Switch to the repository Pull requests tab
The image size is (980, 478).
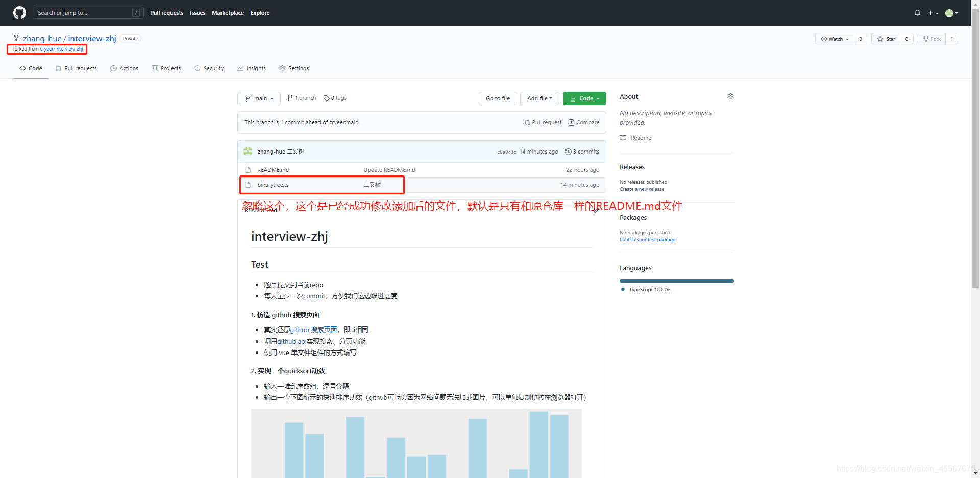76,68
